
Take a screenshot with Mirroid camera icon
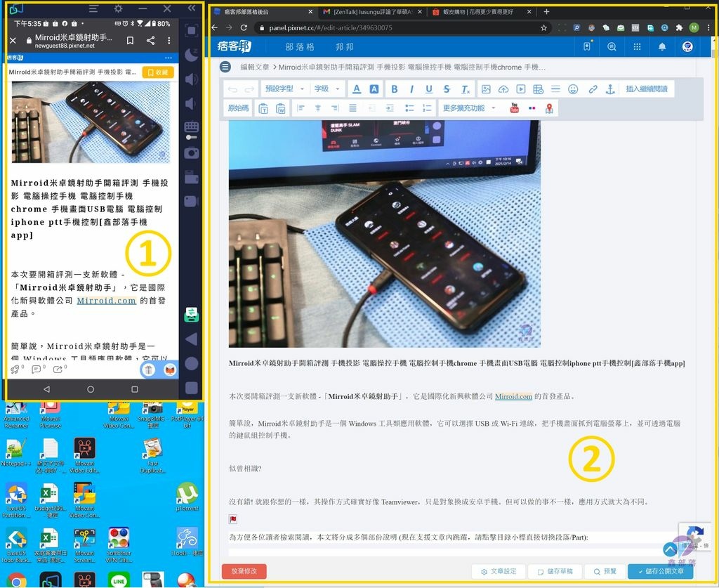(x=192, y=152)
